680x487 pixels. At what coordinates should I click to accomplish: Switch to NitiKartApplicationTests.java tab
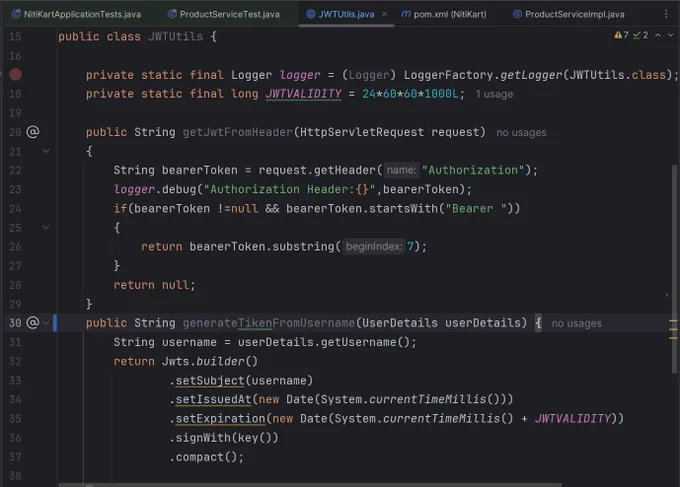pos(76,14)
